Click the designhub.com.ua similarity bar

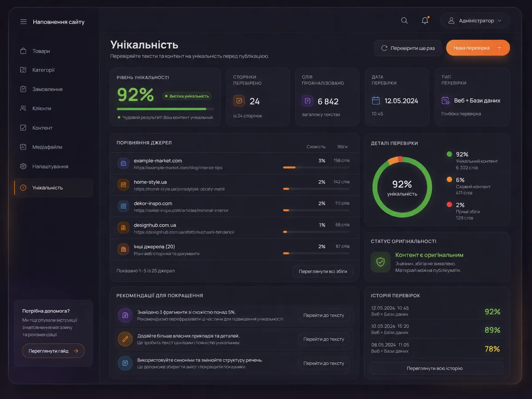click(x=316, y=232)
